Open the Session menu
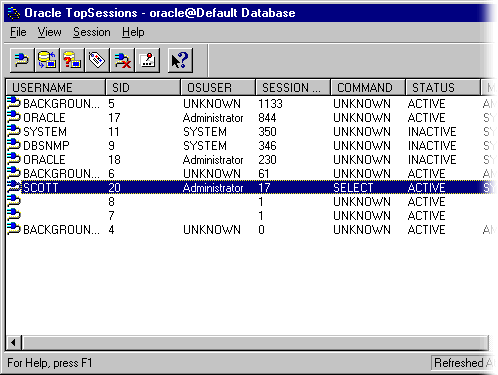 tap(92, 32)
